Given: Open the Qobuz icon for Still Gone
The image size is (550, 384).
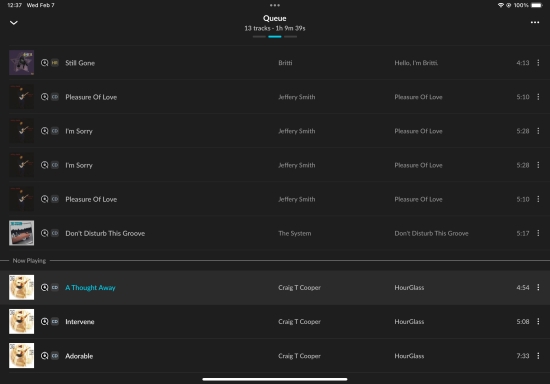Looking at the screenshot, I should [45, 63].
